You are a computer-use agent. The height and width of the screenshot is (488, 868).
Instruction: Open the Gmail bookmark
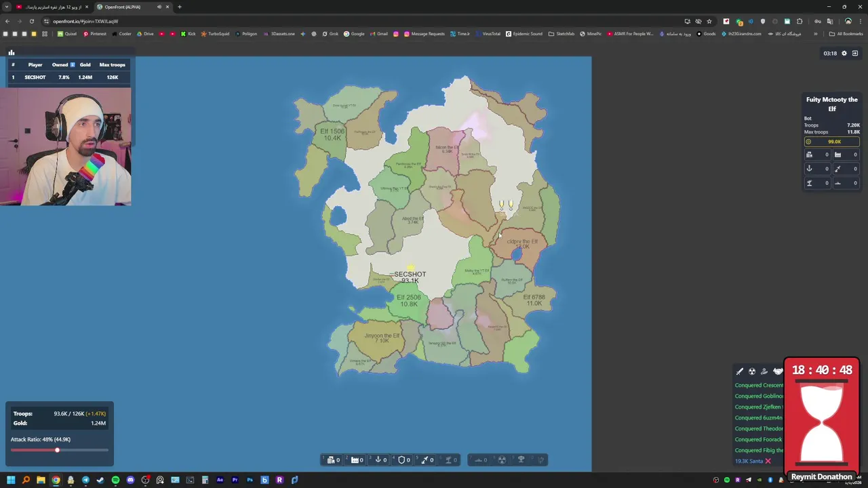tap(379, 34)
